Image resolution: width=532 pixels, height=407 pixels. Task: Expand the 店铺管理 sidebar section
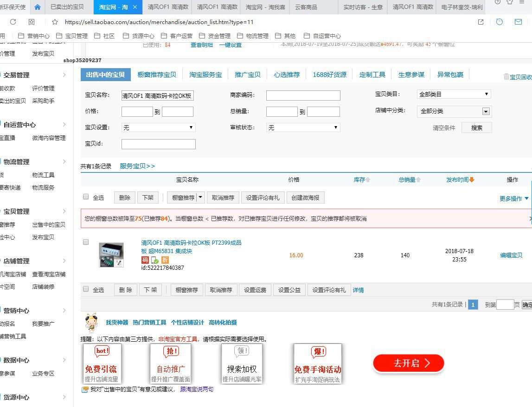coord(64,261)
